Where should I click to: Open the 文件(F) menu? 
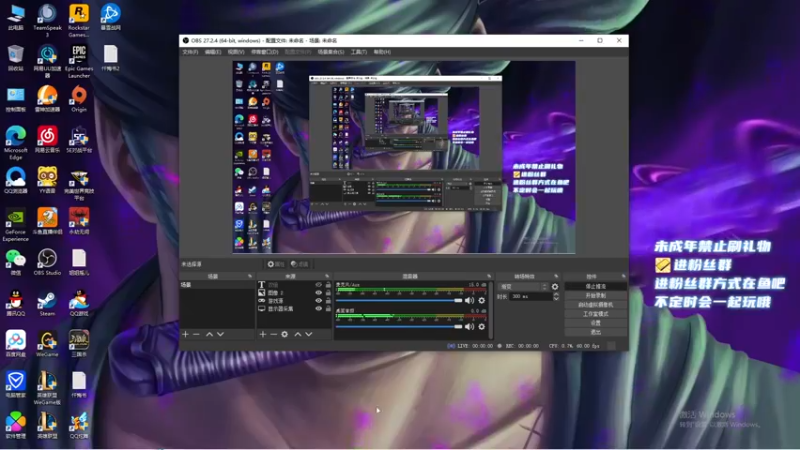(x=190, y=52)
